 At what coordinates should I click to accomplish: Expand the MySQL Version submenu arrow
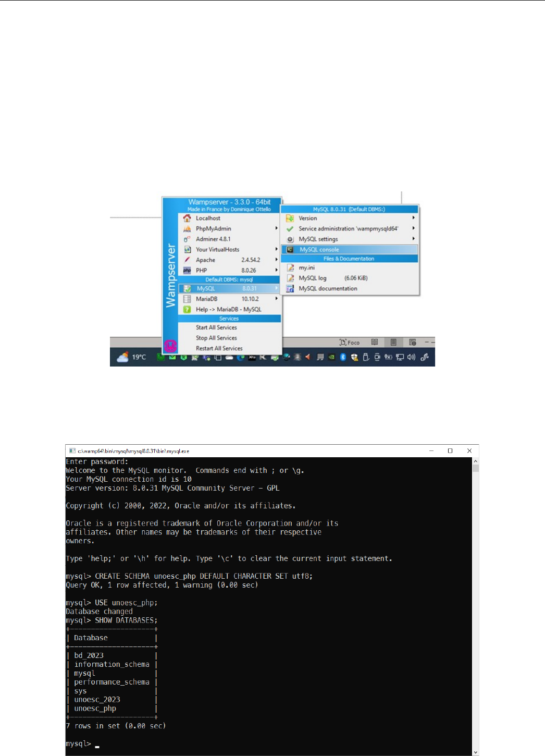(413, 218)
